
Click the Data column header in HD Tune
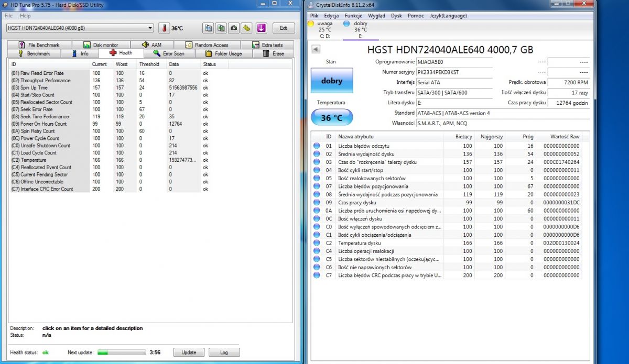(x=183, y=64)
